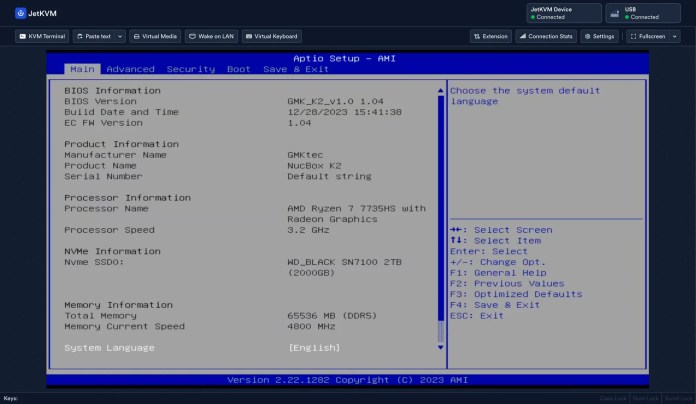Click the Paste text button
The width and height of the screenshot is (696, 404).
point(94,36)
